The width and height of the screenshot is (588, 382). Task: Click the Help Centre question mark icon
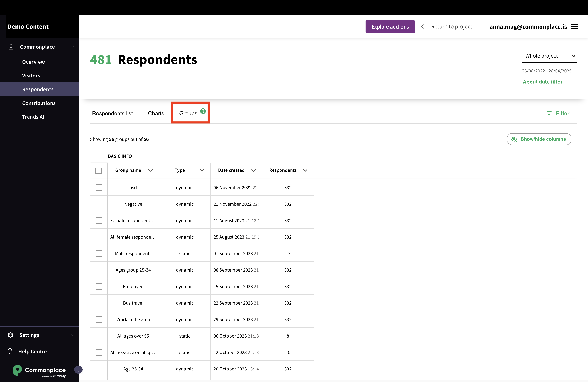10,351
